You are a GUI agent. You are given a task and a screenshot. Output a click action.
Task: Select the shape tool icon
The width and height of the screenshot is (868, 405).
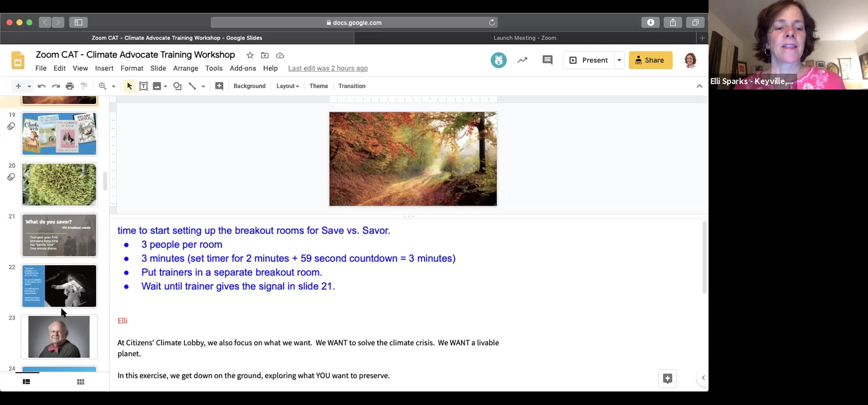(177, 86)
